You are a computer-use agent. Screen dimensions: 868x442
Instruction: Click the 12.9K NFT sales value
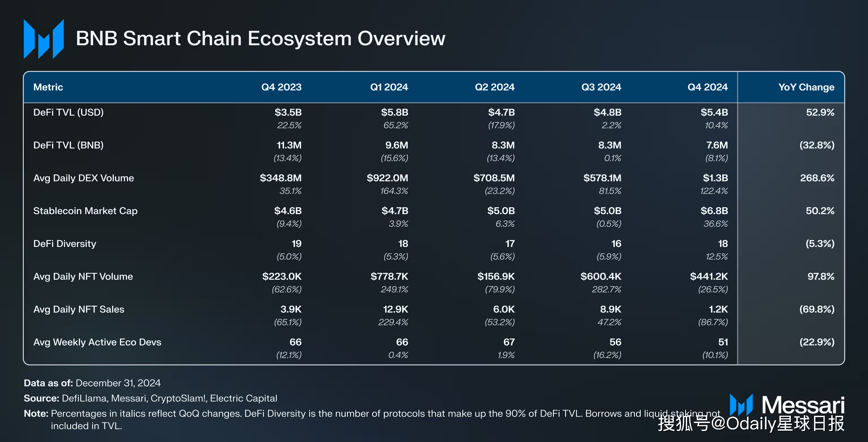coord(396,309)
